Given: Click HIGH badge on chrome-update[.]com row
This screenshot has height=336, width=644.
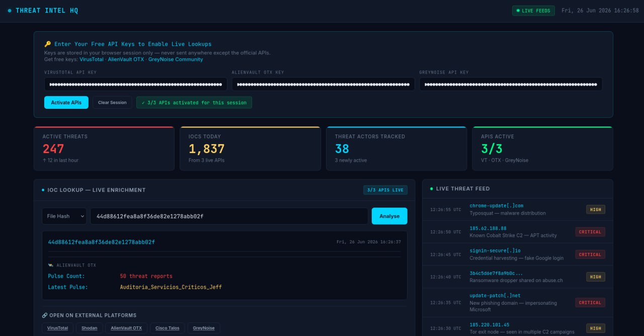Looking at the screenshot, I should [x=596, y=209].
